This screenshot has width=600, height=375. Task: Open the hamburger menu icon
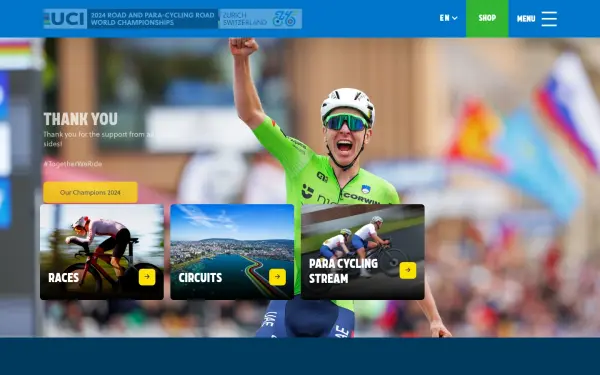pos(549,19)
